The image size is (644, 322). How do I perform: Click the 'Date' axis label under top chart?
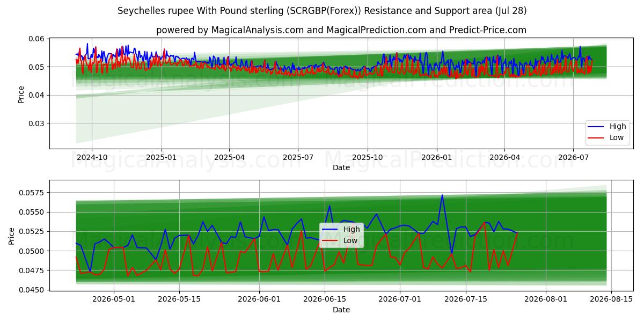point(341,167)
